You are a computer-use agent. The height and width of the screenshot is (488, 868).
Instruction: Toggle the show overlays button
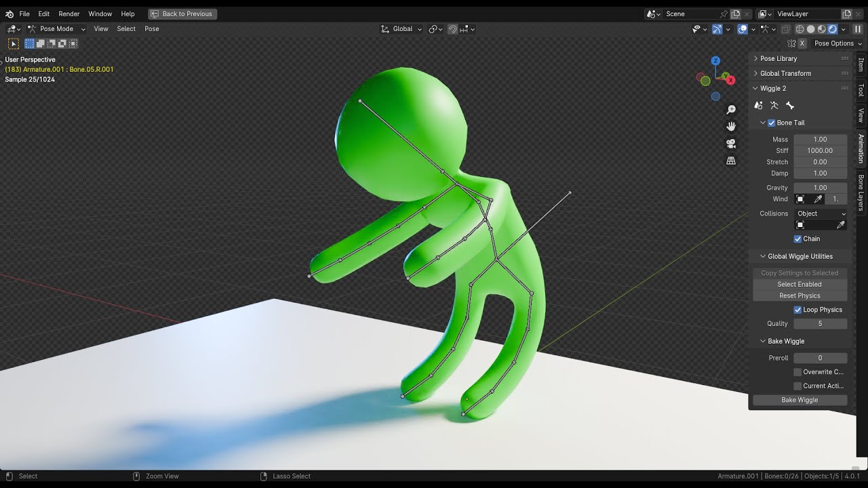(x=743, y=29)
